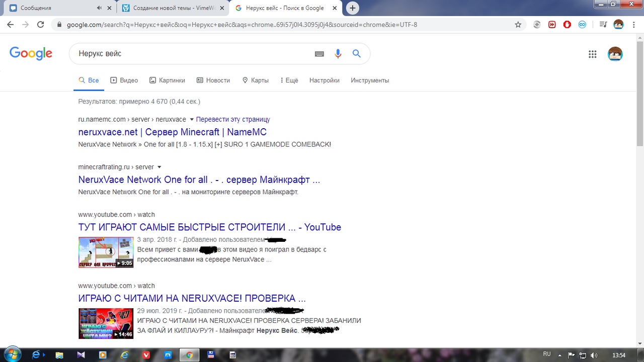Open a new tab with plus button
Image resolution: width=644 pixels, height=362 pixels.
point(353,8)
